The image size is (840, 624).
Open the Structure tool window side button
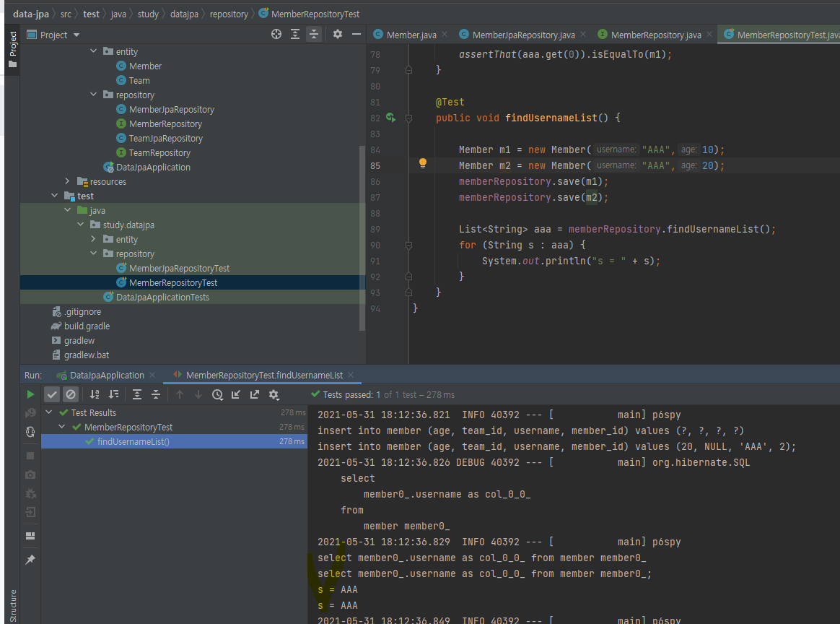tap(12, 606)
